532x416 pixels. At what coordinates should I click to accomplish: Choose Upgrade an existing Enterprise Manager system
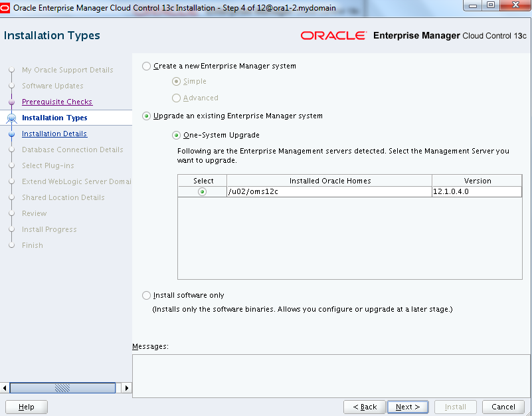coord(147,116)
